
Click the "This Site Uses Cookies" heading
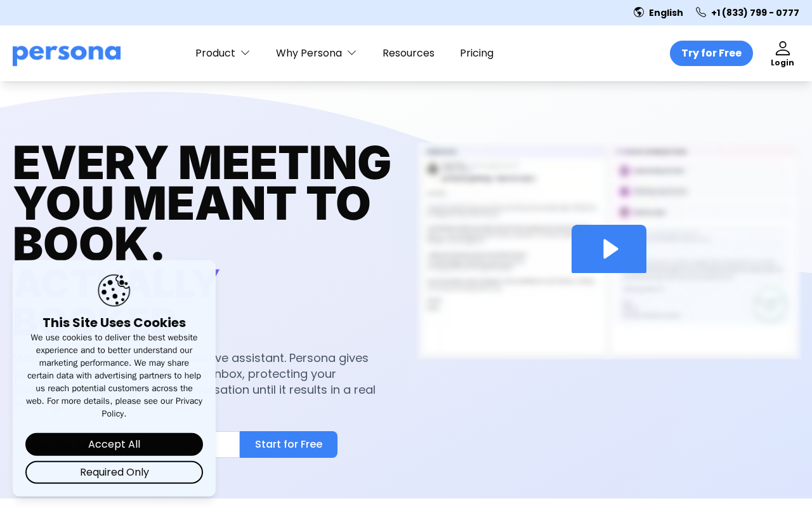click(114, 323)
